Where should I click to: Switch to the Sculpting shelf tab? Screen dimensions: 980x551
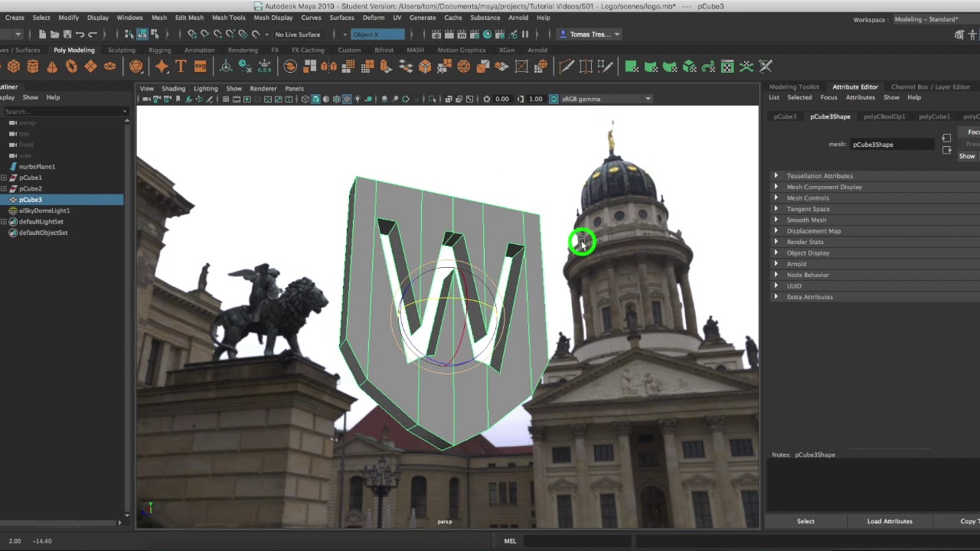[121, 51]
